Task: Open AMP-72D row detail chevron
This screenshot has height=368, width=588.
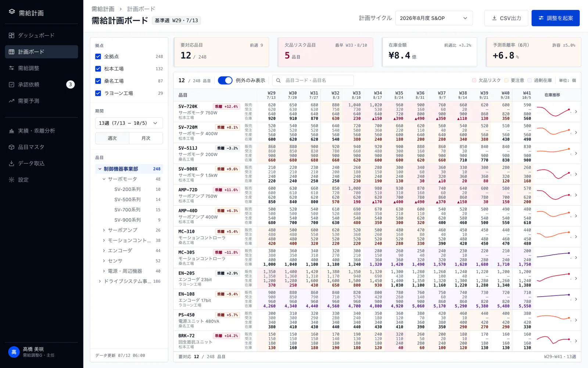Action: 576,195
